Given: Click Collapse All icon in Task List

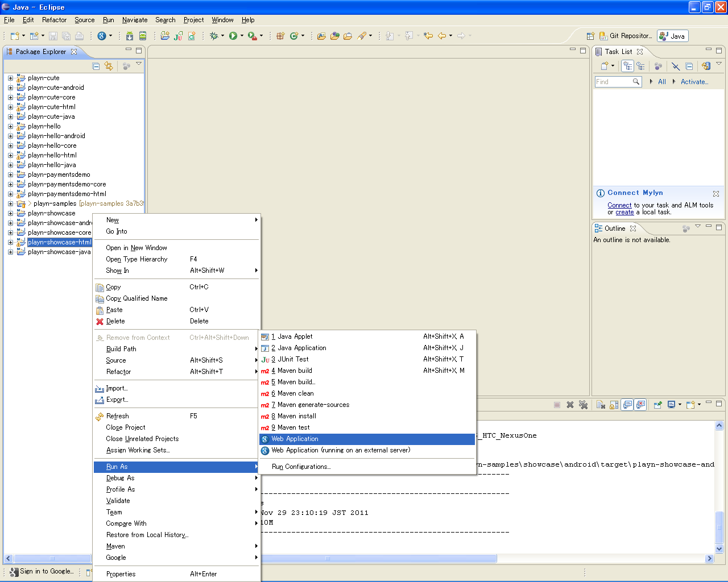Looking at the screenshot, I should pos(689,66).
